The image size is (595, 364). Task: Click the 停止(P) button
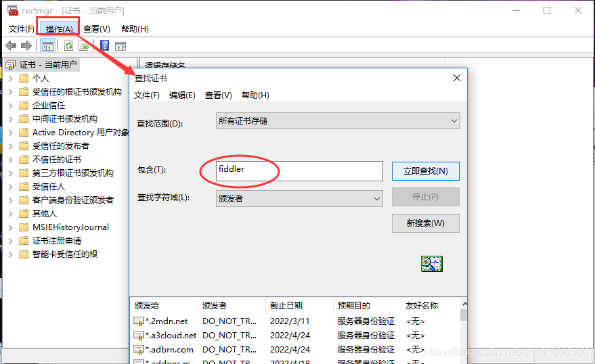click(x=425, y=197)
